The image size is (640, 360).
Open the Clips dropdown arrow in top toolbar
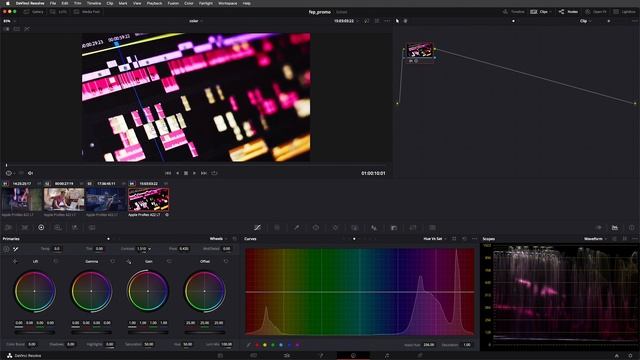(551, 12)
